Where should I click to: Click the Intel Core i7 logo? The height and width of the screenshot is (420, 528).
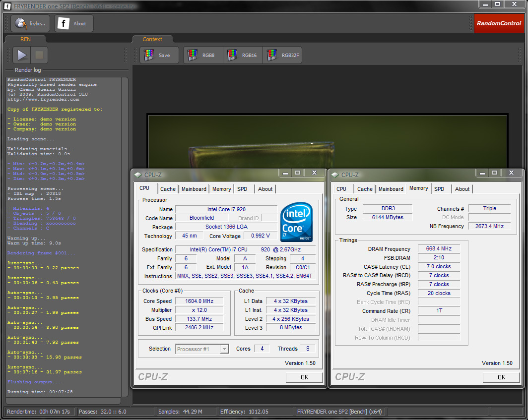tap(296, 222)
